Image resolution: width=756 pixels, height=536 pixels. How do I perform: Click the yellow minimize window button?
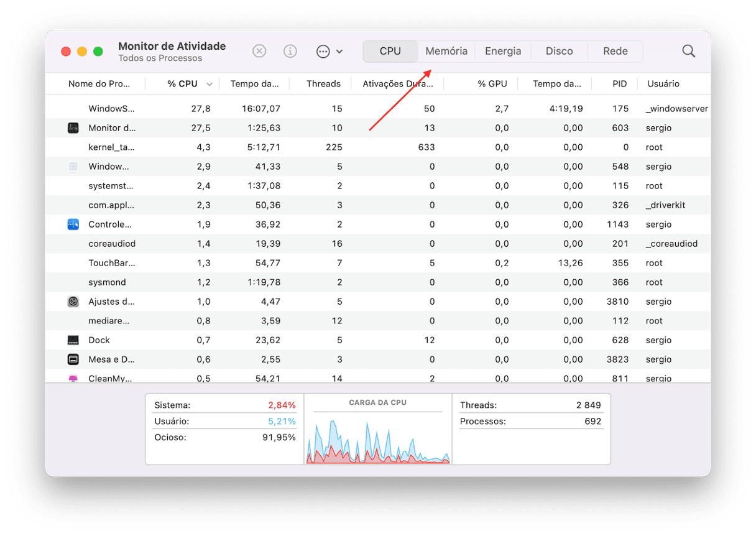pyautogui.click(x=82, y=52)
